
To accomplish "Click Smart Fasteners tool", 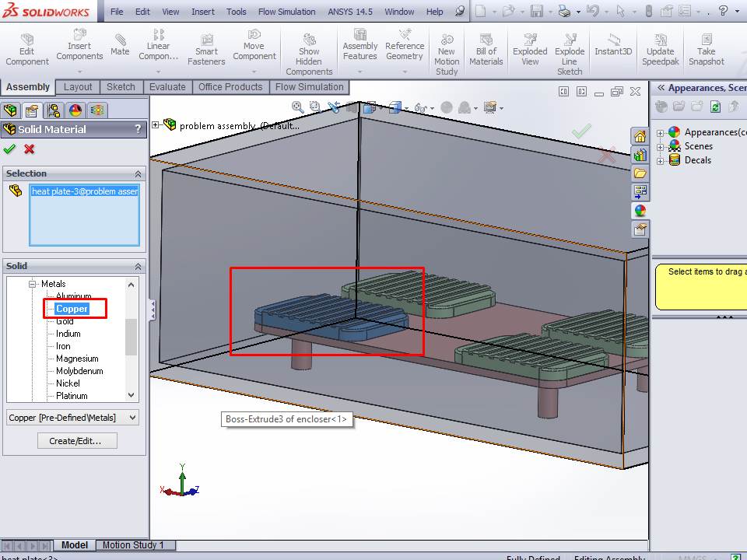I will click(x=206, y=50).
